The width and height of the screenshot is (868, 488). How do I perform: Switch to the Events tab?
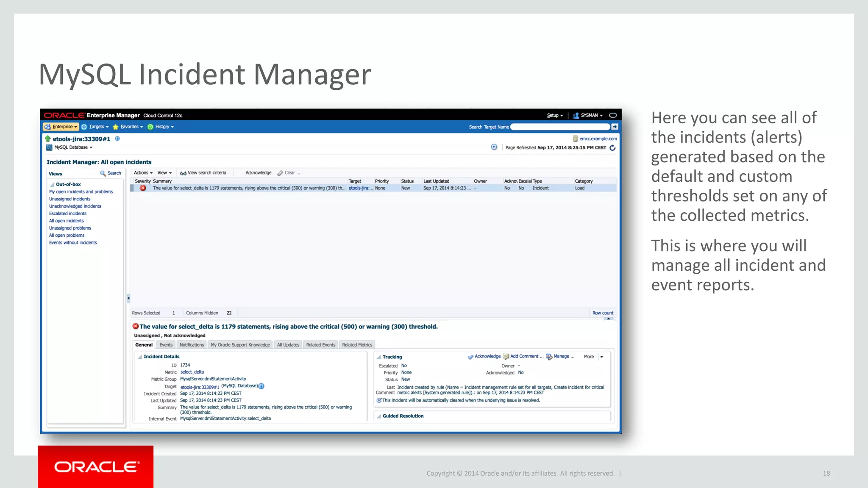click(x=166, y=345)
